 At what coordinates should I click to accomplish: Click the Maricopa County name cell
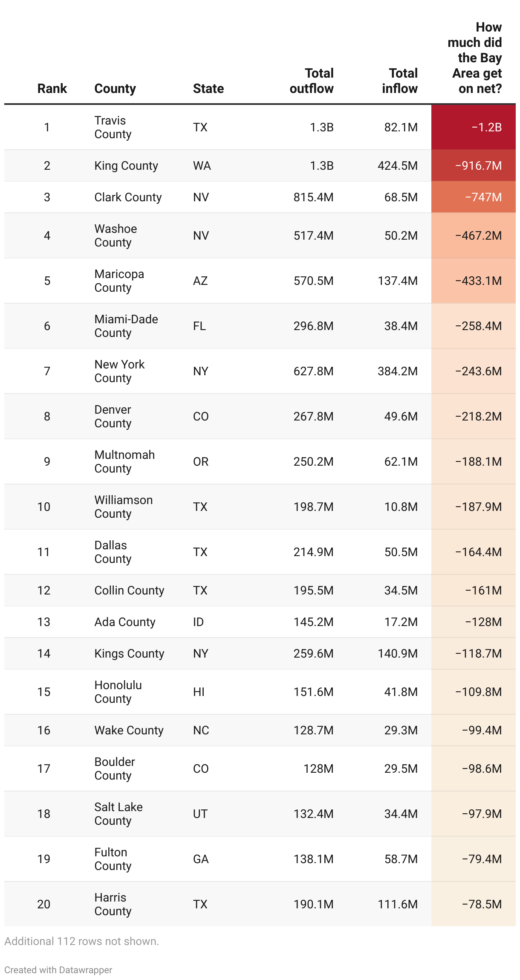(119, 281)
